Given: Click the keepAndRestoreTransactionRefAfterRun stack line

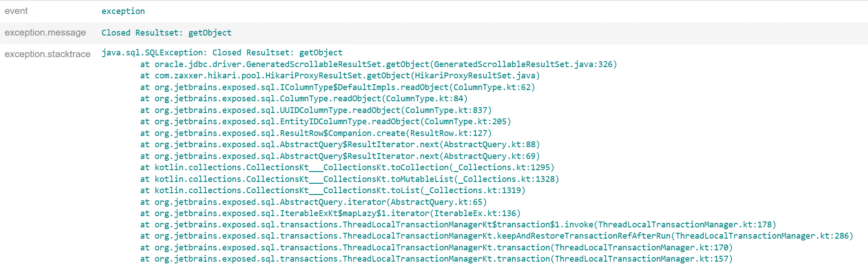Looking at the screenshot, I should [x=497, y=236].
